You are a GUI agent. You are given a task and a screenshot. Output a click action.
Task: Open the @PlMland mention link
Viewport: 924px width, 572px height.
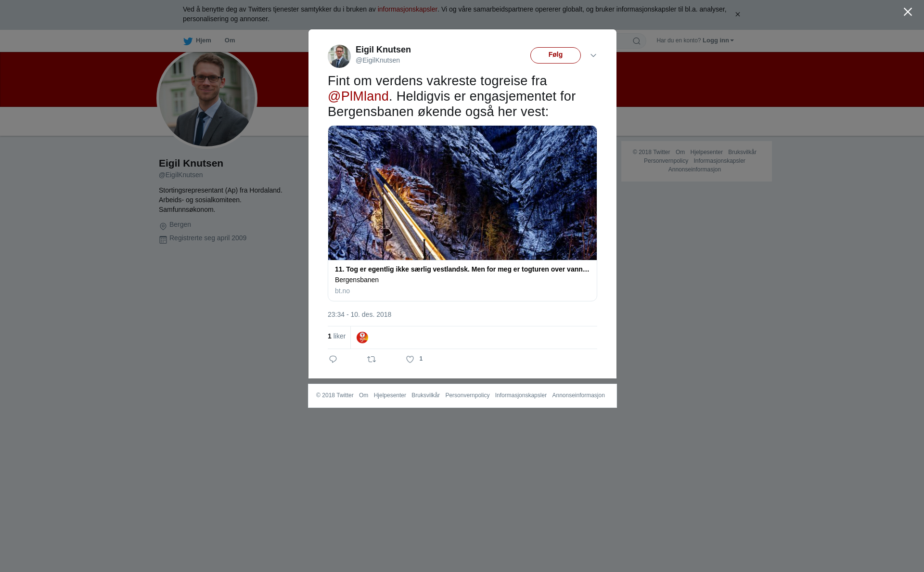358,96
